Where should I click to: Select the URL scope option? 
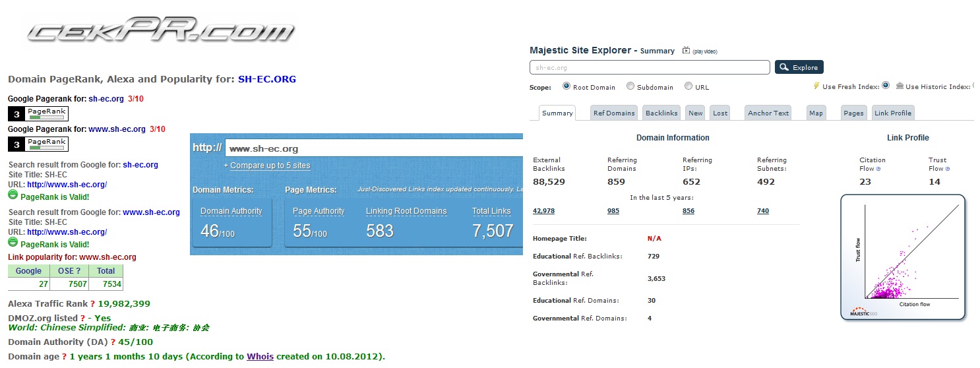(x=689, y=86)
